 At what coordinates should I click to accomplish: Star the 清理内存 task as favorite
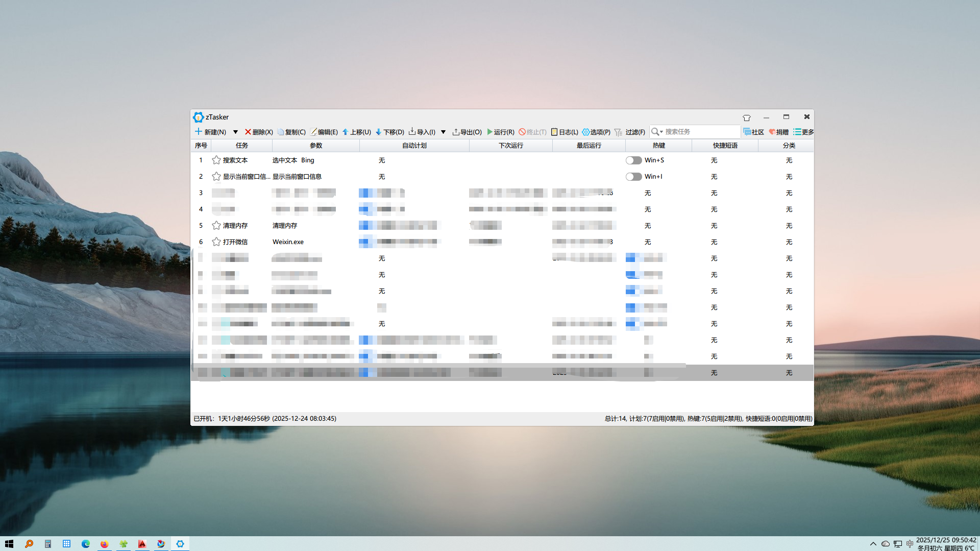click(215, 225)
